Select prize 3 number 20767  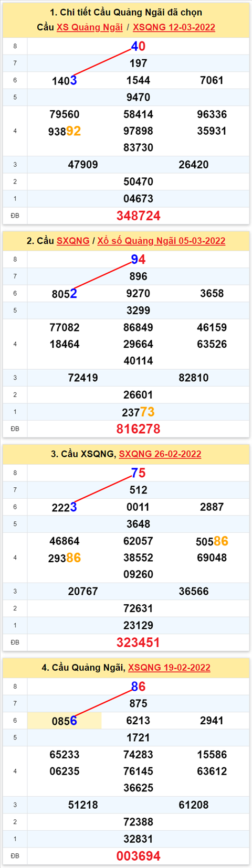pyautogui.click(x=83, y=592)
